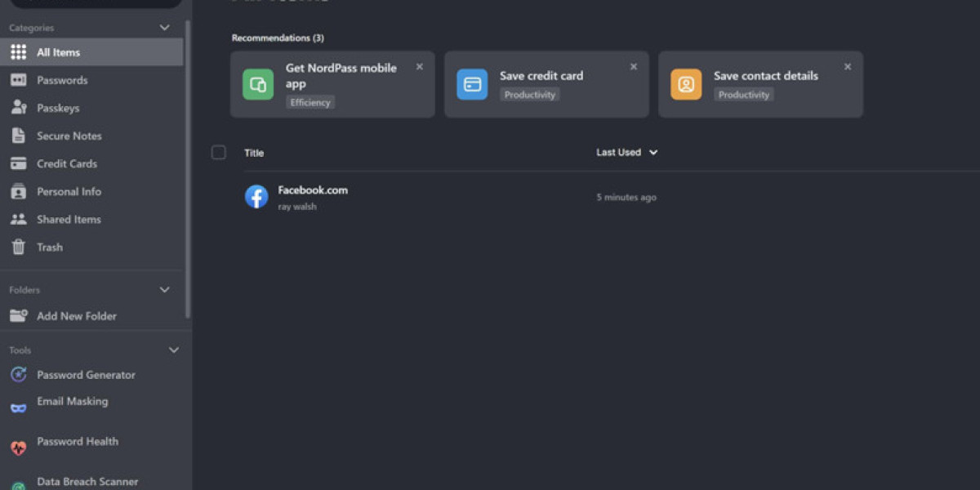
Task: Launch the Data Breach Scanner
Action: tap(87, 481)
